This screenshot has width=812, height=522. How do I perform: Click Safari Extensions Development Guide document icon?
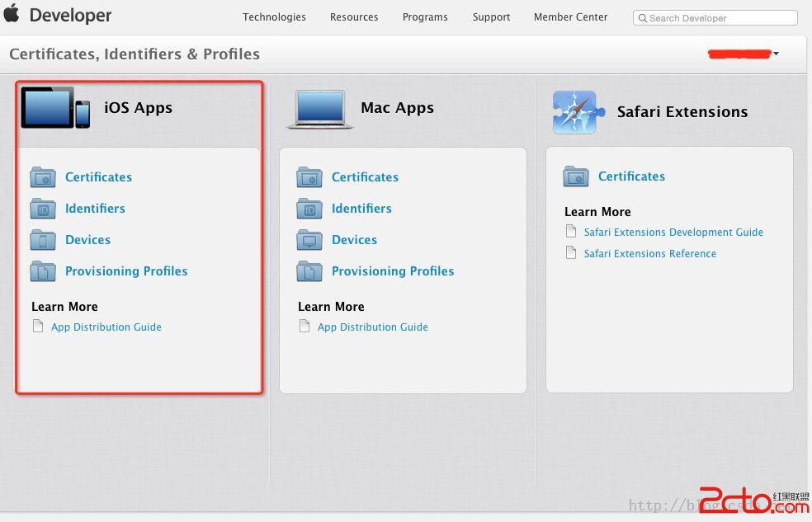click(571, 231)
